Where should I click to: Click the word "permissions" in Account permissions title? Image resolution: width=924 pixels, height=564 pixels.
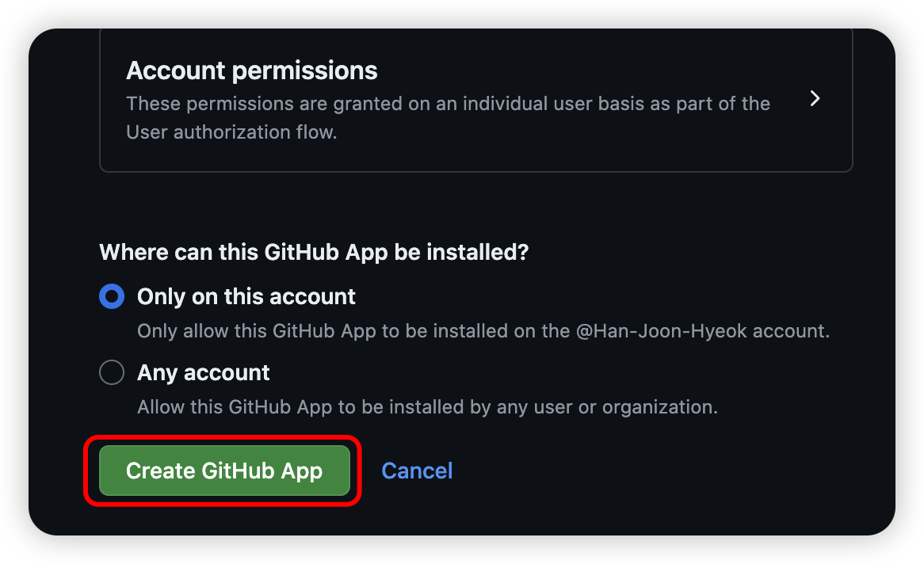click(x=304, y=70)
